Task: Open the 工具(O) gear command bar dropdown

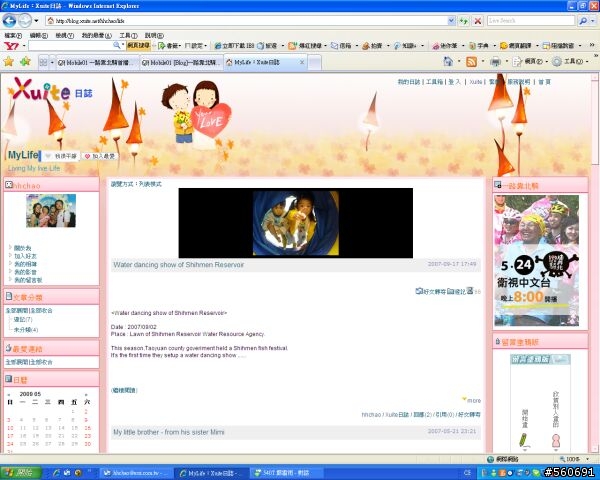Action: coord(571,61)
